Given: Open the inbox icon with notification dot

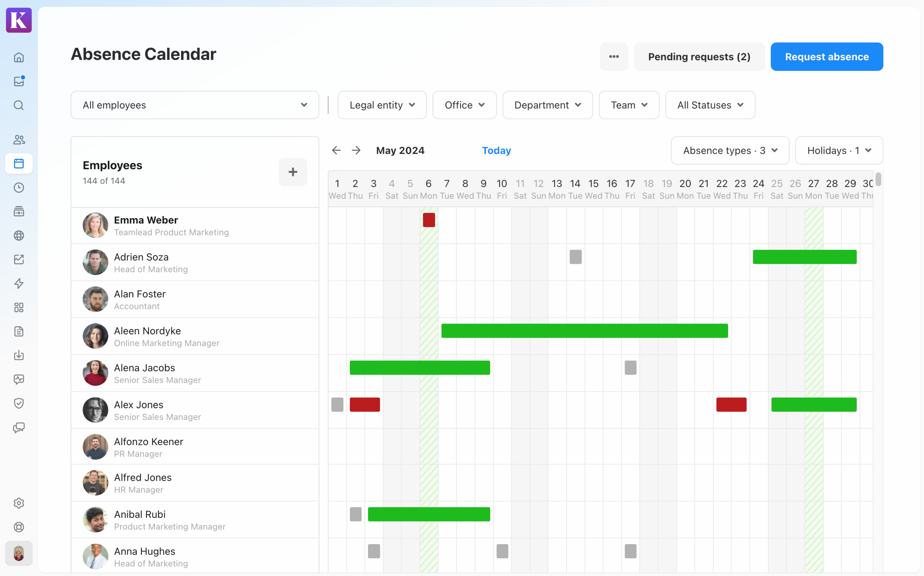Looking at the screenshot, I should click(19, 81).
